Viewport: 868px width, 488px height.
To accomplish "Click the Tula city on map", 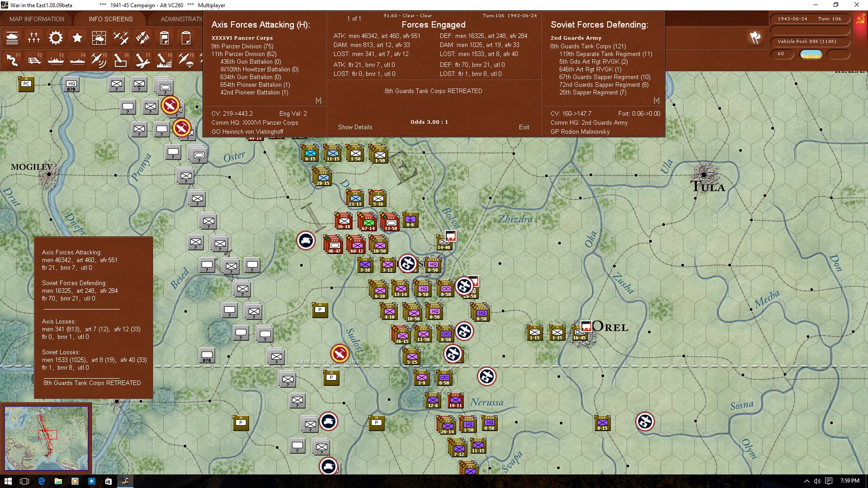I will click(704, 175).
